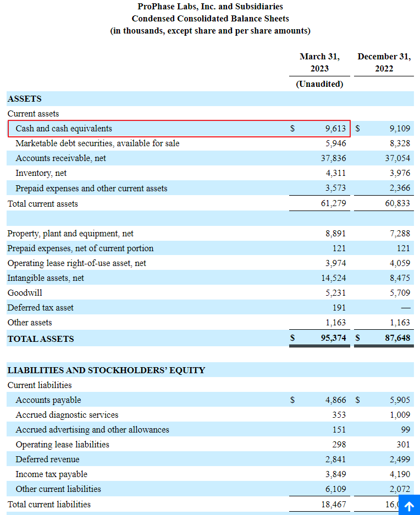Click the Total current assets label

click(x=43, y=203)
